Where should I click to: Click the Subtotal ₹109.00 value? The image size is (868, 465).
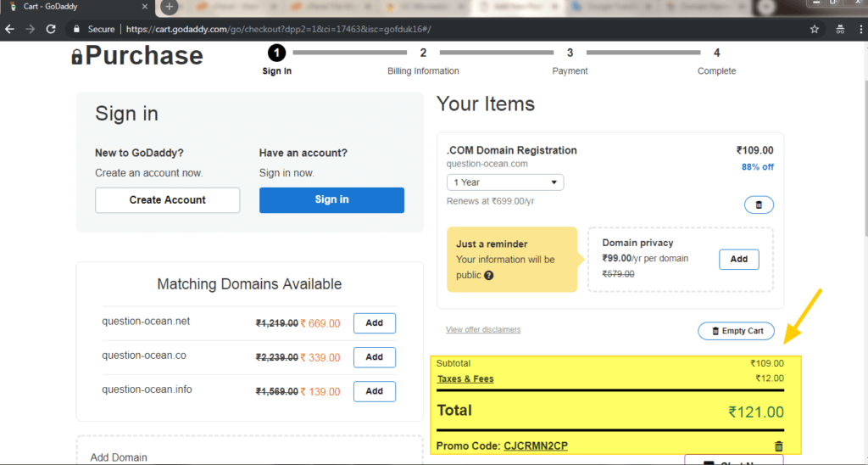(766, 363)
